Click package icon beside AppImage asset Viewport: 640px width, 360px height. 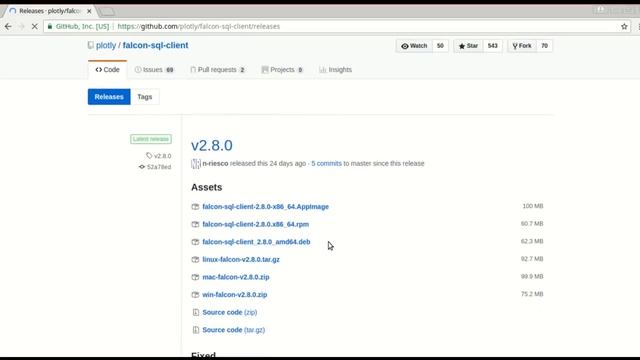coord(196,207)
